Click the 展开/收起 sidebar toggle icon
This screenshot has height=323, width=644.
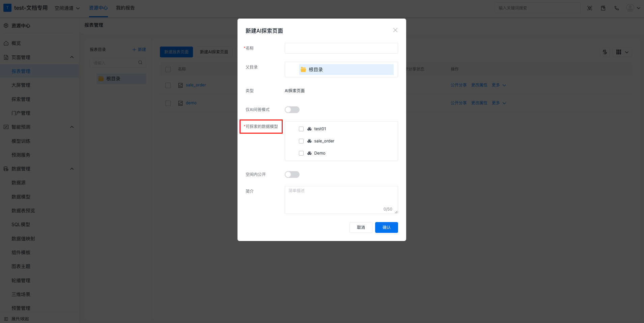[x=6, y=319]
